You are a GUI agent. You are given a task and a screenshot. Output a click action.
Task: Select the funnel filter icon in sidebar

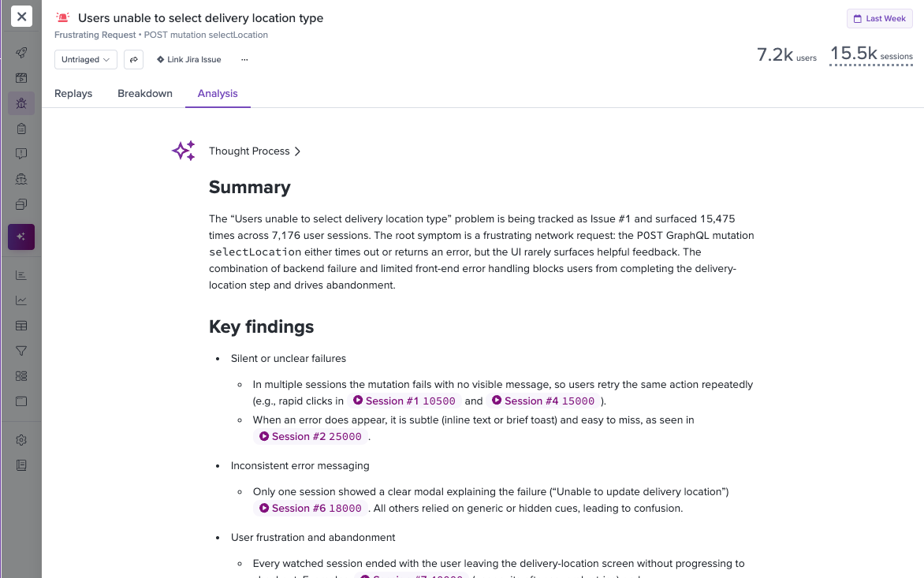(20, 350)
